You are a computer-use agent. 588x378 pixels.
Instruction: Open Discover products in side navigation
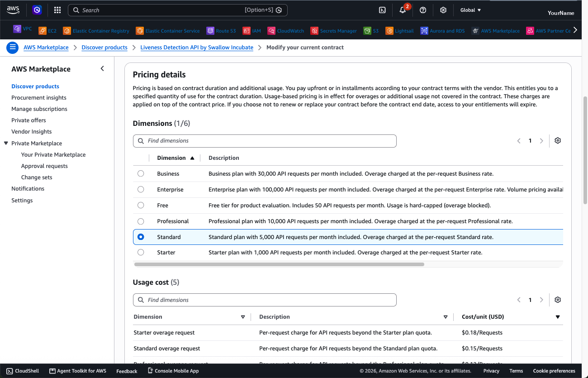pyautogui.click(x=35, y=86)
